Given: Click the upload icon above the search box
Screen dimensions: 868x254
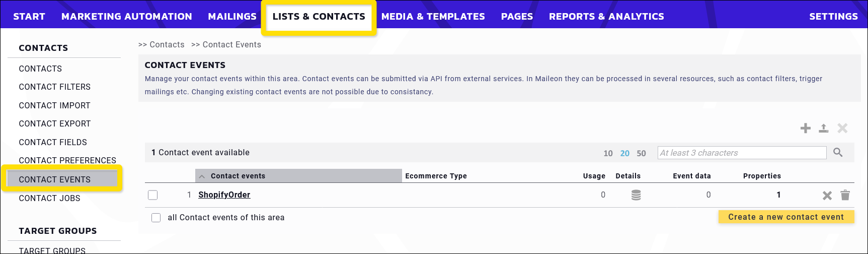Looking at the screenshot, I should (824, 129).
